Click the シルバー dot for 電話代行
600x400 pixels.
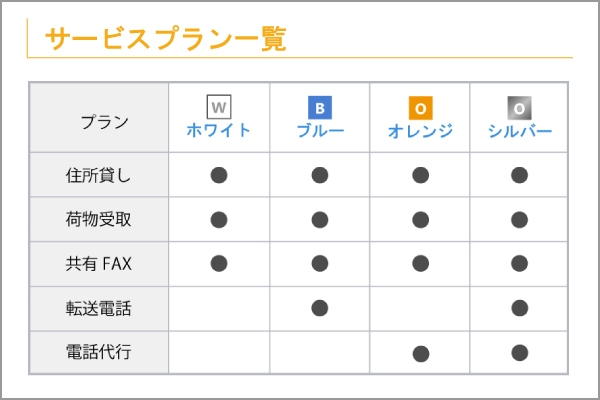[519, 352]
